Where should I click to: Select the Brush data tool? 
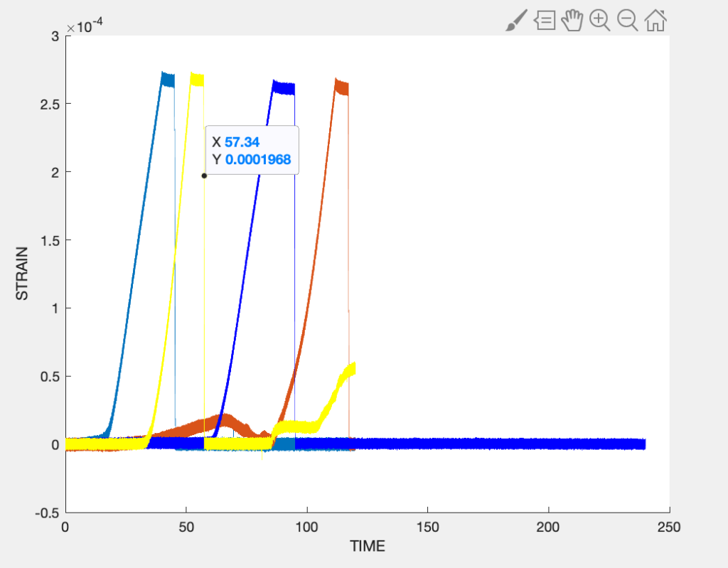(516, 21)
